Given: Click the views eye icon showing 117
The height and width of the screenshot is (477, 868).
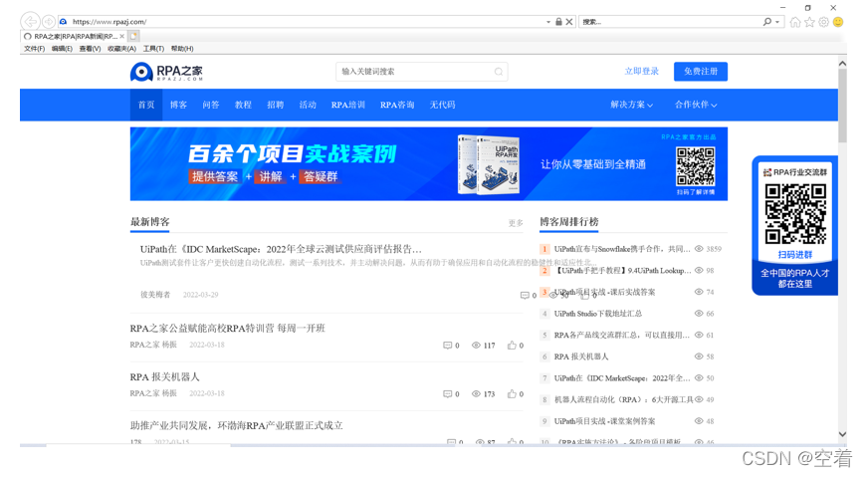Looking at the screenshot, I should [476, 346].
